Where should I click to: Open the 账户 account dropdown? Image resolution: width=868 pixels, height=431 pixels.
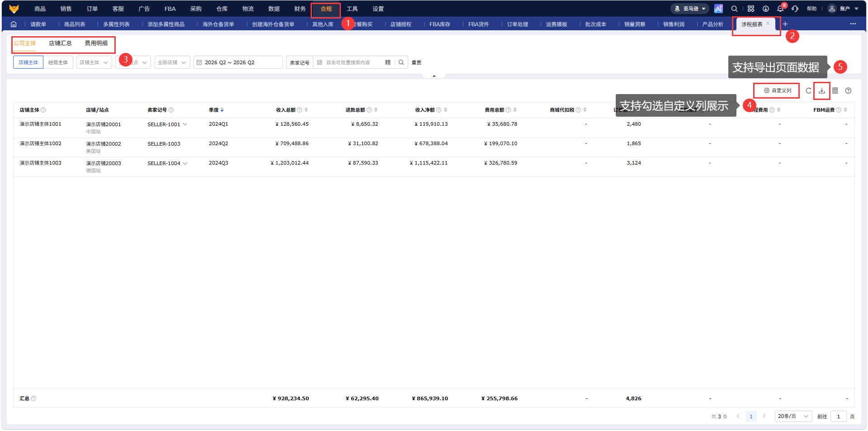843,9
